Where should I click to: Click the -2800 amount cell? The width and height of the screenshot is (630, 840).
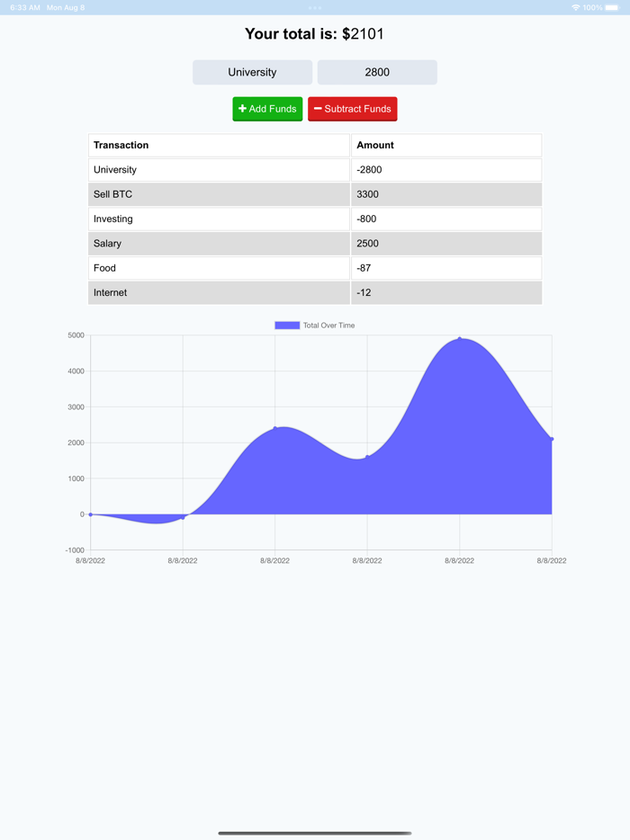pyautogui.click(x=446, y=170)
